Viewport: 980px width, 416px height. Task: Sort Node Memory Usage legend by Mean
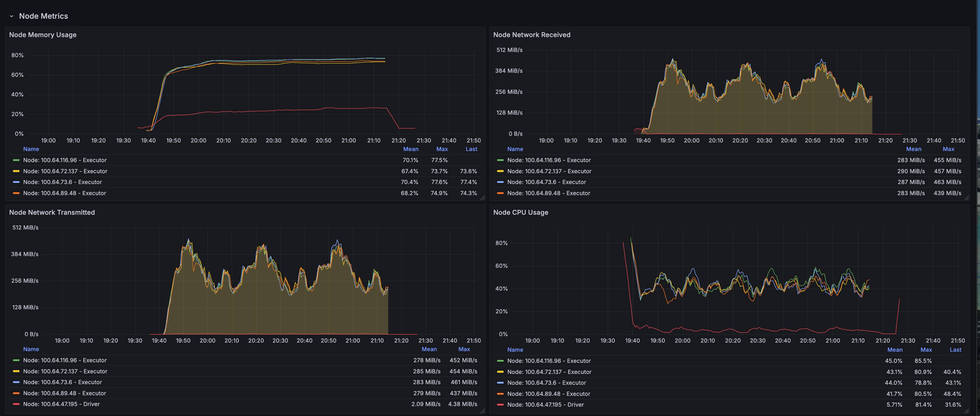click(410, 149)
